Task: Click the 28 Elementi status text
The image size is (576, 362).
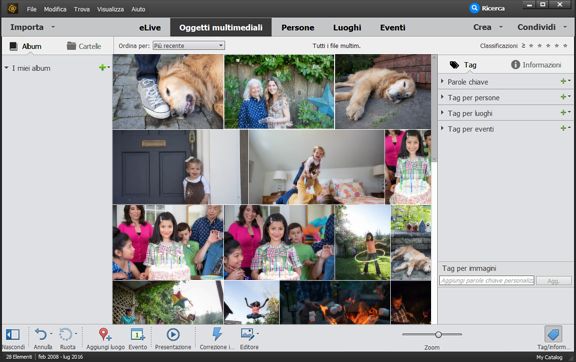Action: pos(19,357)
